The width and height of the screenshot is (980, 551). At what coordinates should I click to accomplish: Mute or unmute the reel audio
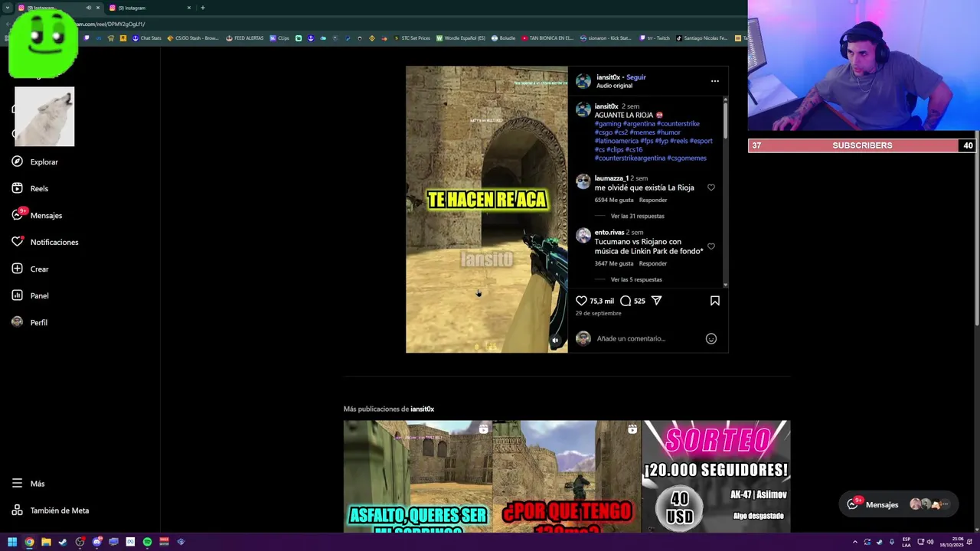coord(556,341)
